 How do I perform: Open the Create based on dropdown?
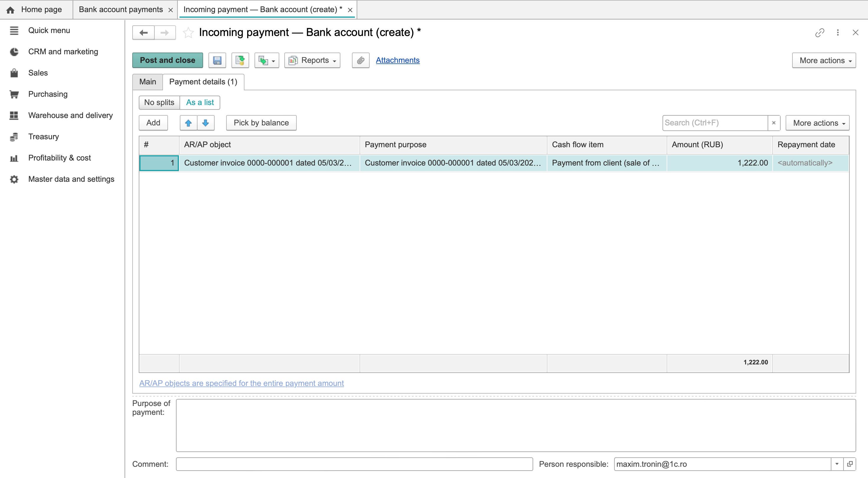click(267, 60)
